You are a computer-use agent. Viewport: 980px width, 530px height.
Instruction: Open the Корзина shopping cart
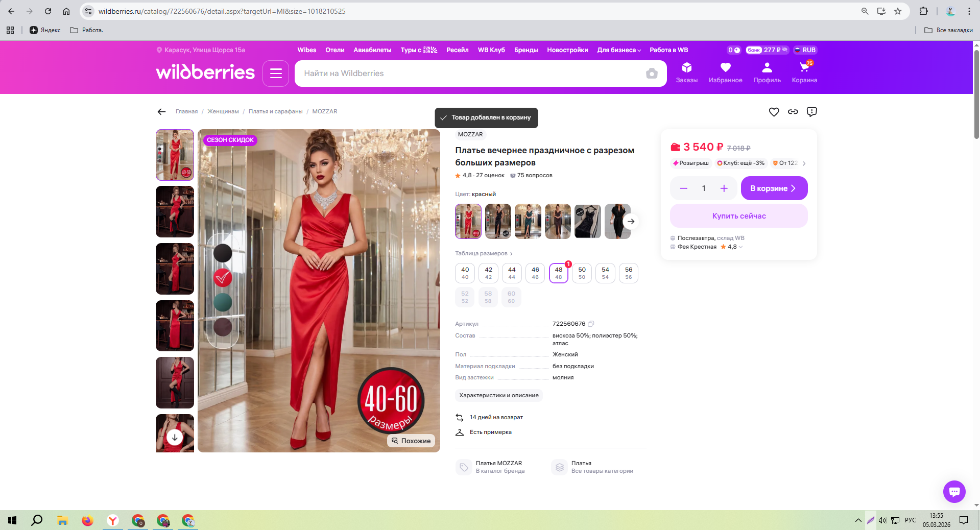(x=804, y=73)
